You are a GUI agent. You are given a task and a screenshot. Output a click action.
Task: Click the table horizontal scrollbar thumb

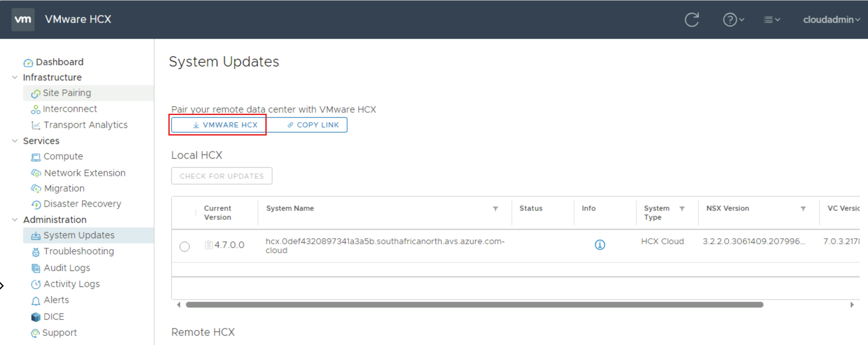tap(474, 305)
